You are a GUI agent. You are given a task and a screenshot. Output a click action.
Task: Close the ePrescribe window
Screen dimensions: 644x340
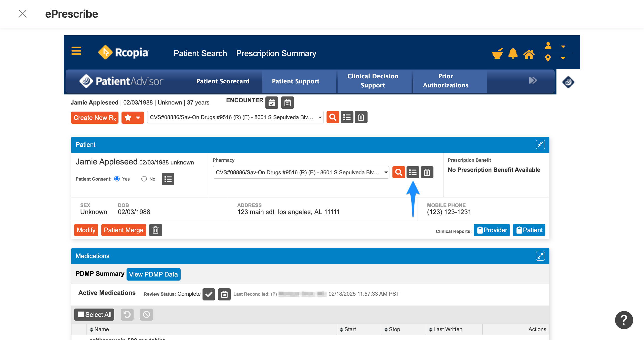tap(23, 14)
